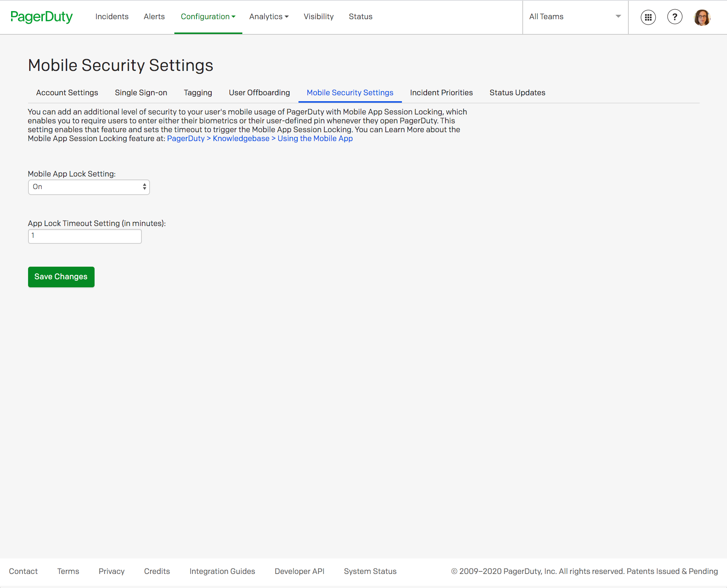727x588 pixels.
Task: Switch to the Incident Priorities tab
Action: [441, 93]
